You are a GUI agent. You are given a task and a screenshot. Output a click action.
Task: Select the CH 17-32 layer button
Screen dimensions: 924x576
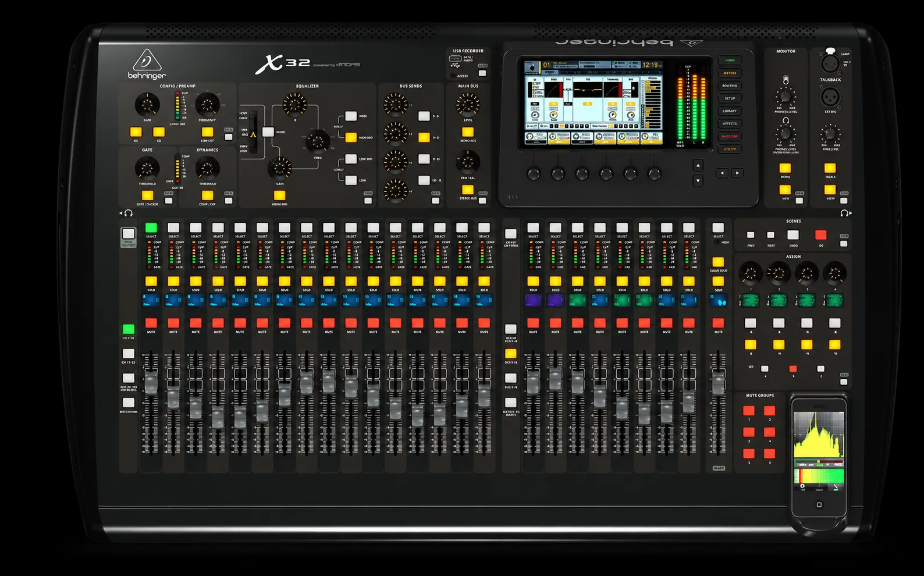click(129, 353)
